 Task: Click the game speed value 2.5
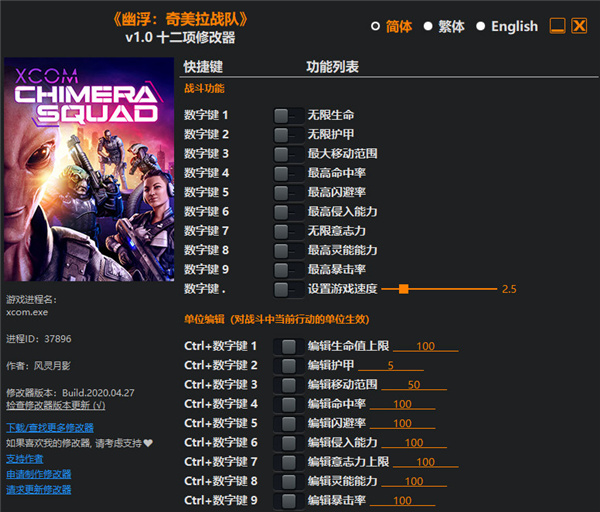click(509, 289)
